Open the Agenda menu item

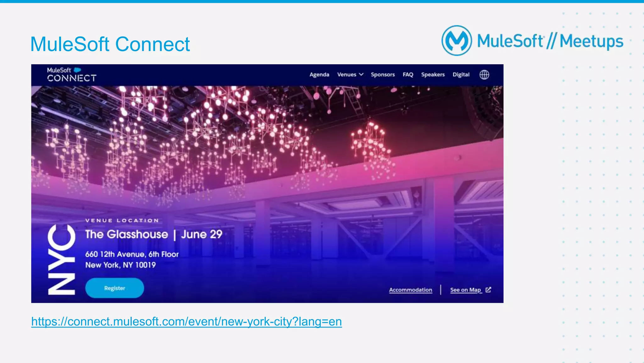pos(319,75)
